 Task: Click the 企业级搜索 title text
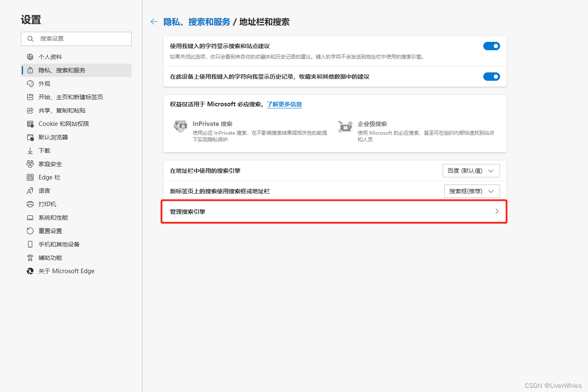click(372, 124)
